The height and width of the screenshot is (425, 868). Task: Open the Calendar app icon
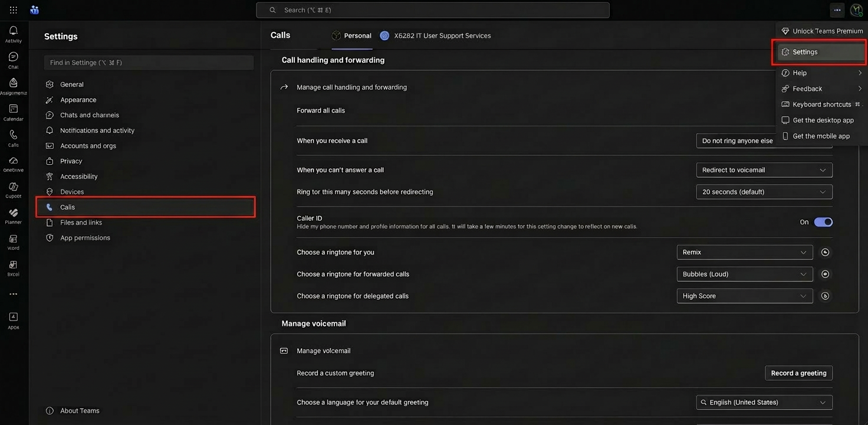13,112
